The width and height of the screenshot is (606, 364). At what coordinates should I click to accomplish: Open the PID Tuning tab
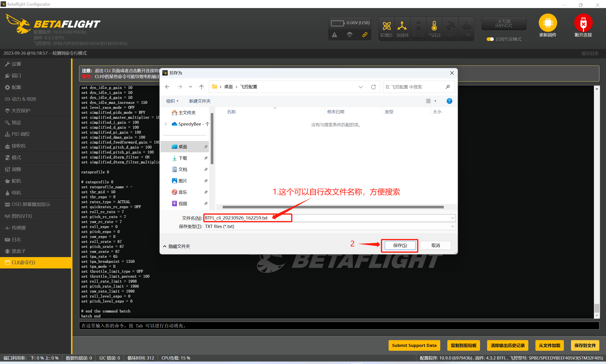21,134
